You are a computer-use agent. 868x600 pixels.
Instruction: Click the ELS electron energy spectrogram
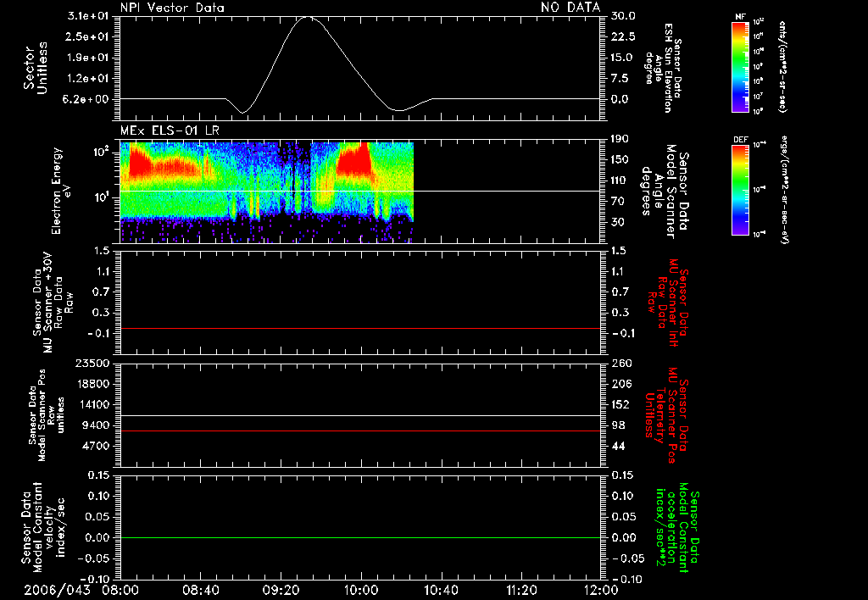[267, 192]
